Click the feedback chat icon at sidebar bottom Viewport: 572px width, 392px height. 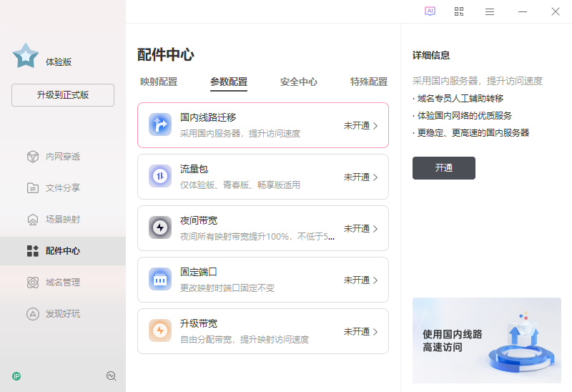111,376
